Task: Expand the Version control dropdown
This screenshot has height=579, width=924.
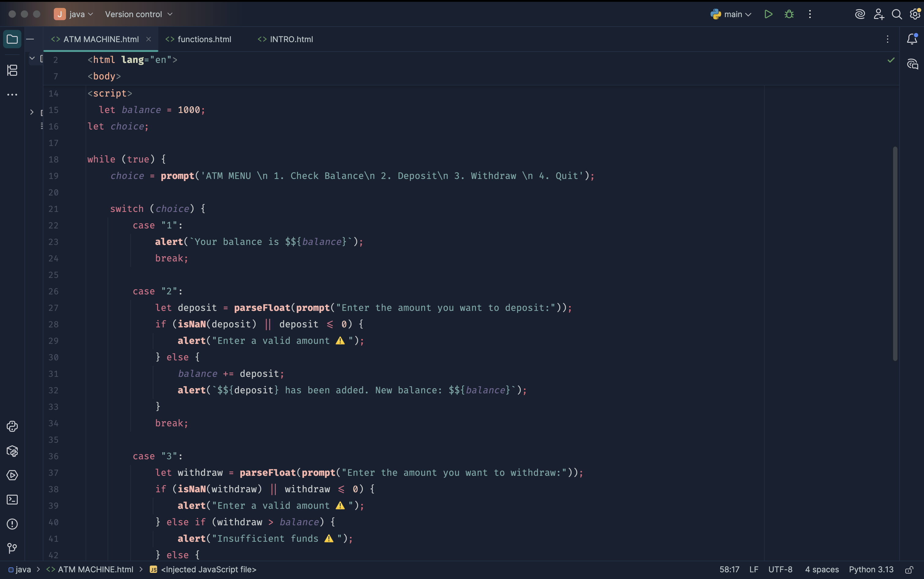Action: tap(138, 14)
